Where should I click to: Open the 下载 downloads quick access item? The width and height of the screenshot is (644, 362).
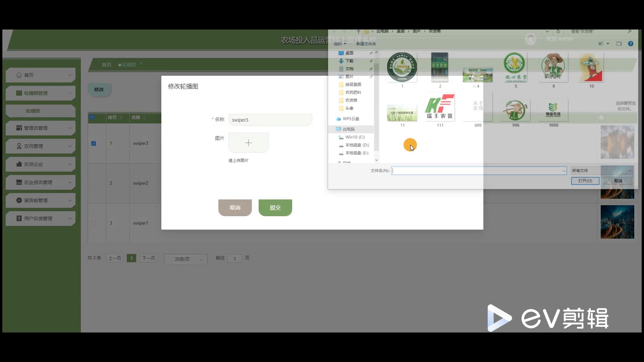349,61
